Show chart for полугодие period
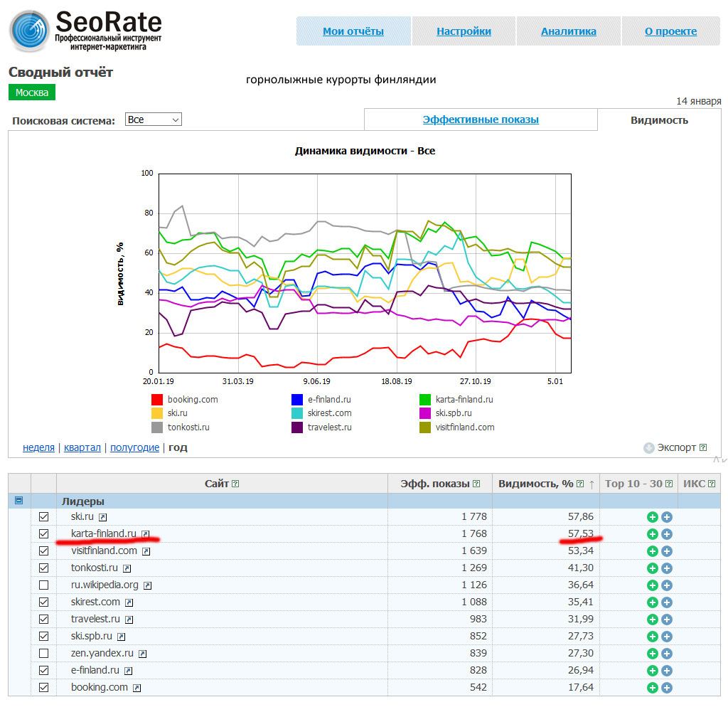Image resolution: width=728 pixels, height=707 pixels. click(134, 448)
